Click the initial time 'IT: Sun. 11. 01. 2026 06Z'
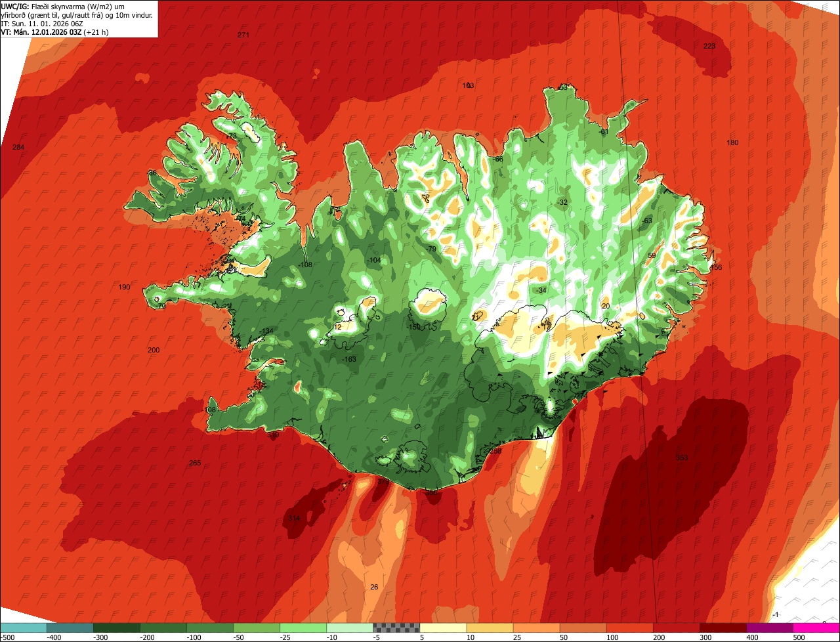 (x=43, y=24)
